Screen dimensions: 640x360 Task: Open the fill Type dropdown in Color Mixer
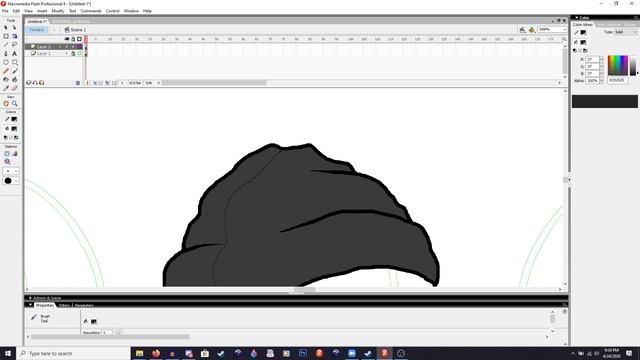(626, 32)
